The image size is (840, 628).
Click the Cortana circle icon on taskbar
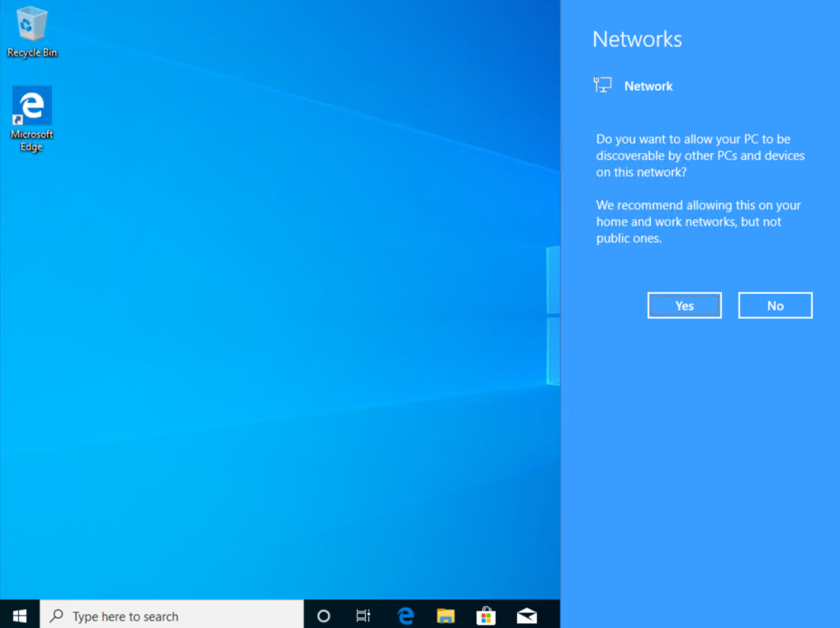tap(324, 616)
